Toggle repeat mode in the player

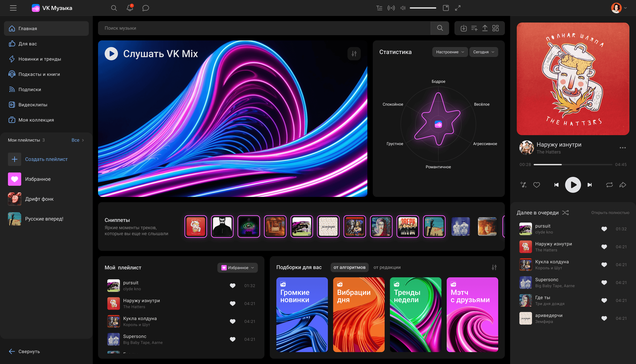[609, 185]
